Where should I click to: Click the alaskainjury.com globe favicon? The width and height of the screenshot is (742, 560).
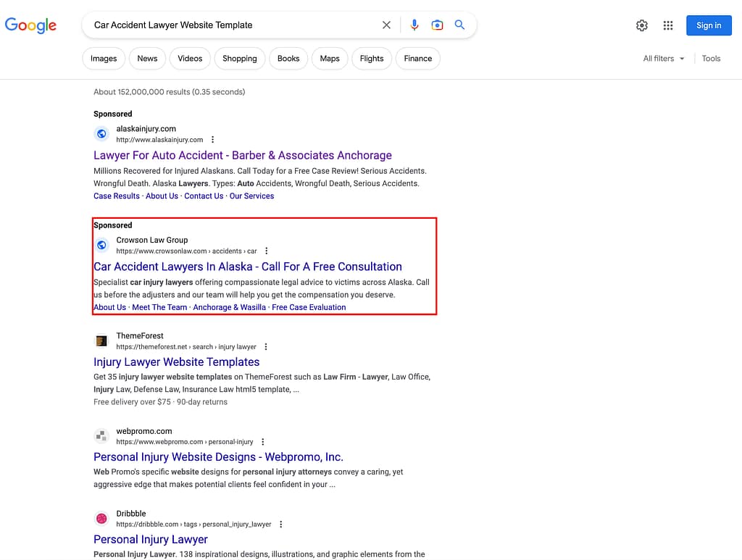101,134
